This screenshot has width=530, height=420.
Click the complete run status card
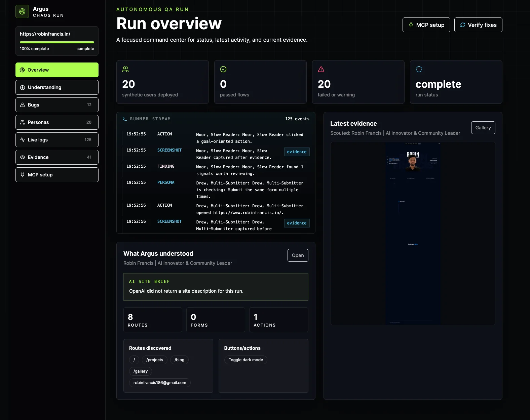click(x=456, y=82)
